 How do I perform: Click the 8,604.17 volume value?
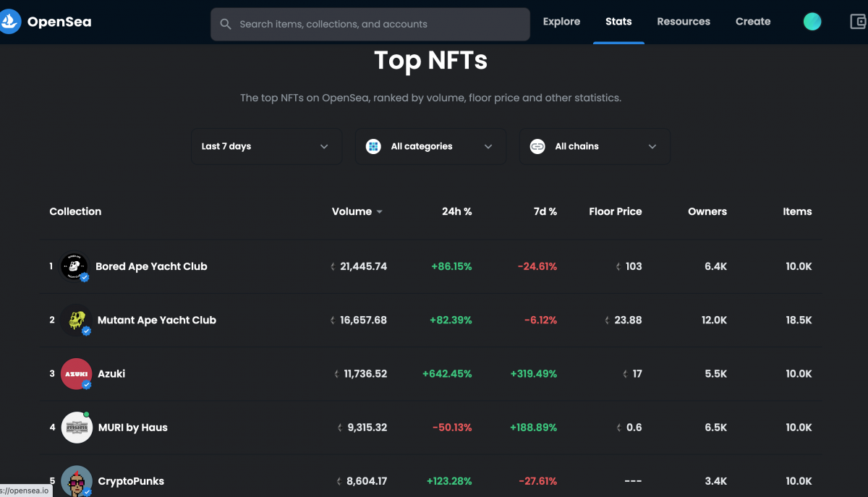[367, 481]
